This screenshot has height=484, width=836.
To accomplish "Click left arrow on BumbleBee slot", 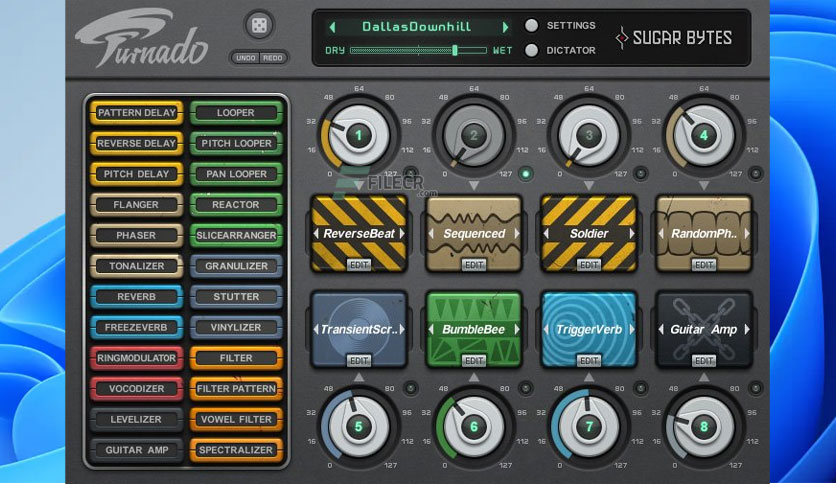I will (431, 329).
